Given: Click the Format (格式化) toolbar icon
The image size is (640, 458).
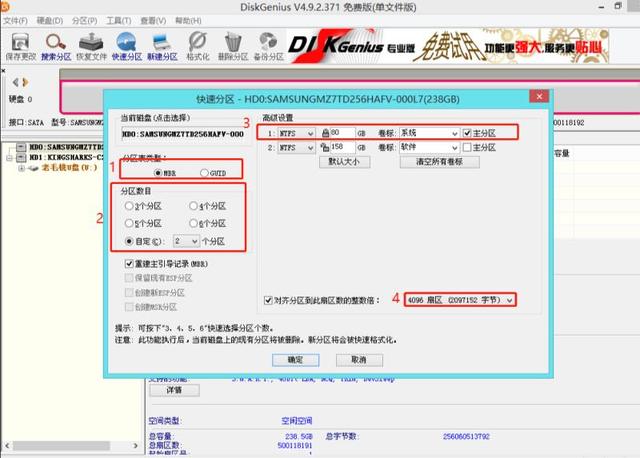Looking at the screenshot, I should point(198,47).
